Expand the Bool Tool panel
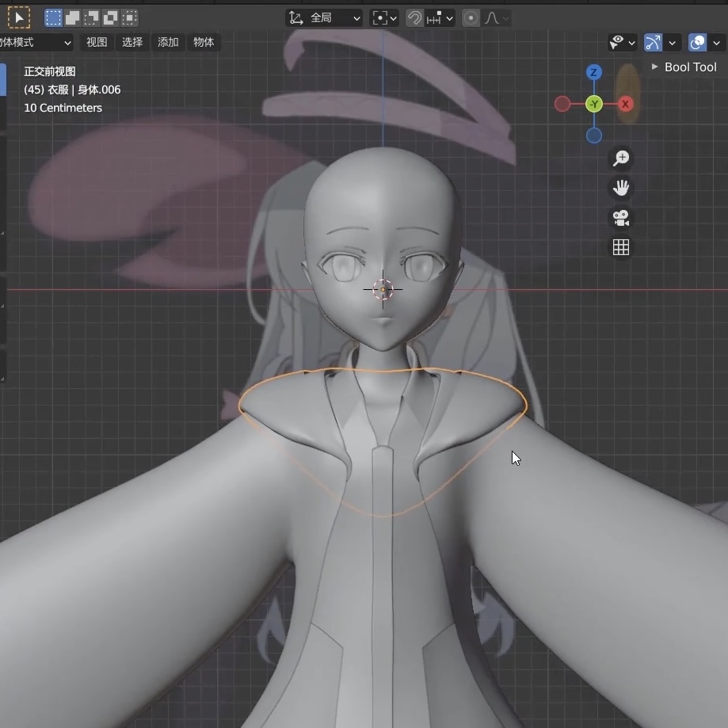 click(x=684, y=67)
